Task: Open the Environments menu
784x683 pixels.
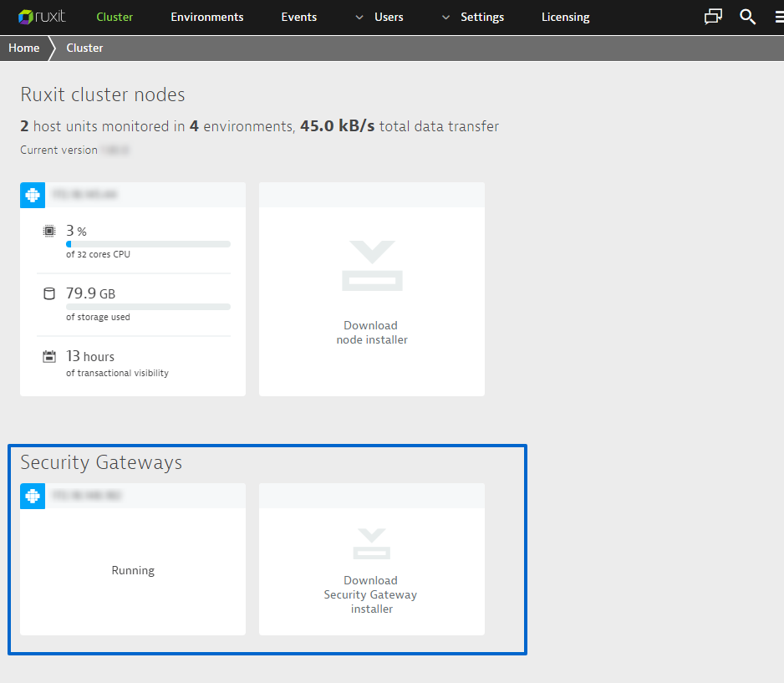Action: point(207,17)
